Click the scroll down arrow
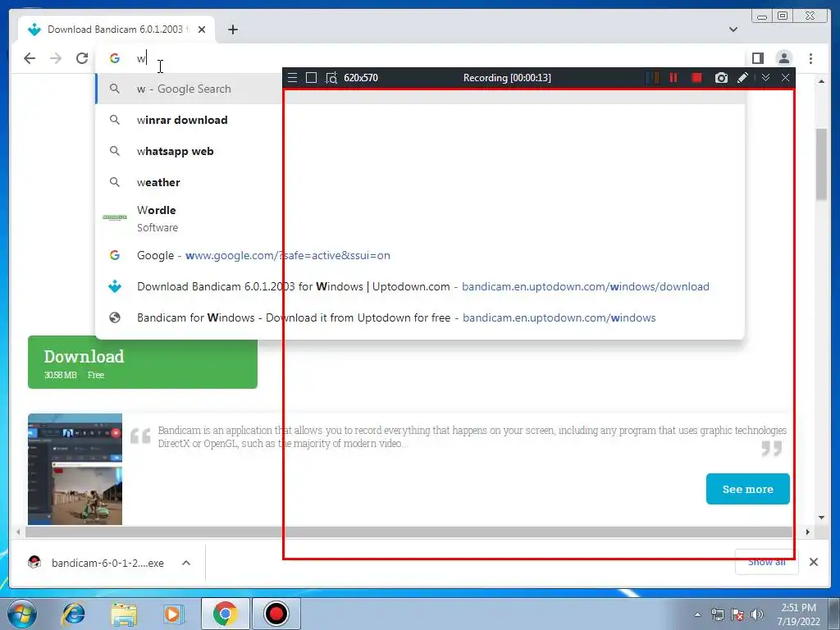The image size is (840, 630). (x=821, y=518)
